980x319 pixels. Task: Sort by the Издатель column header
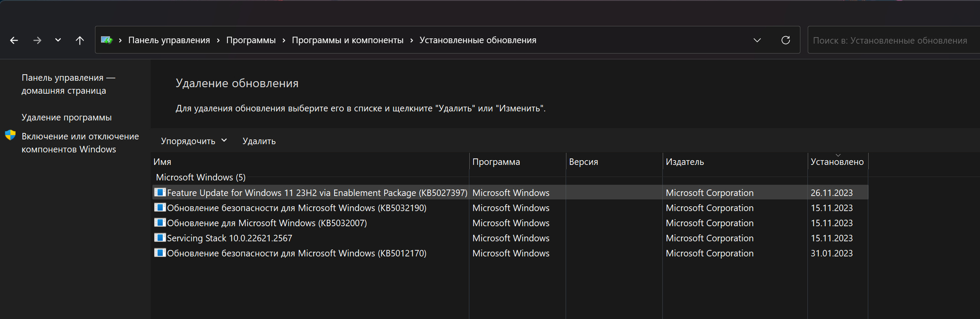click(x=735, y=162)
